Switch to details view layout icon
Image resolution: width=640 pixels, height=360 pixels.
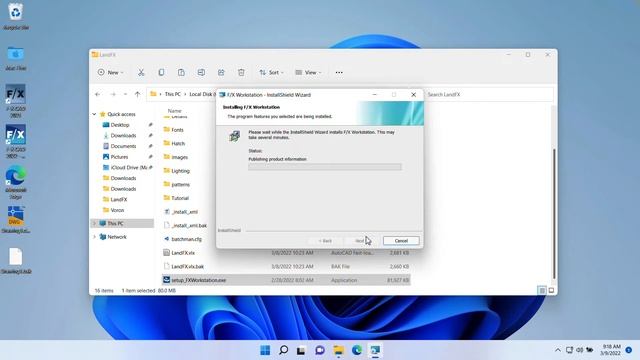point(542,290)
